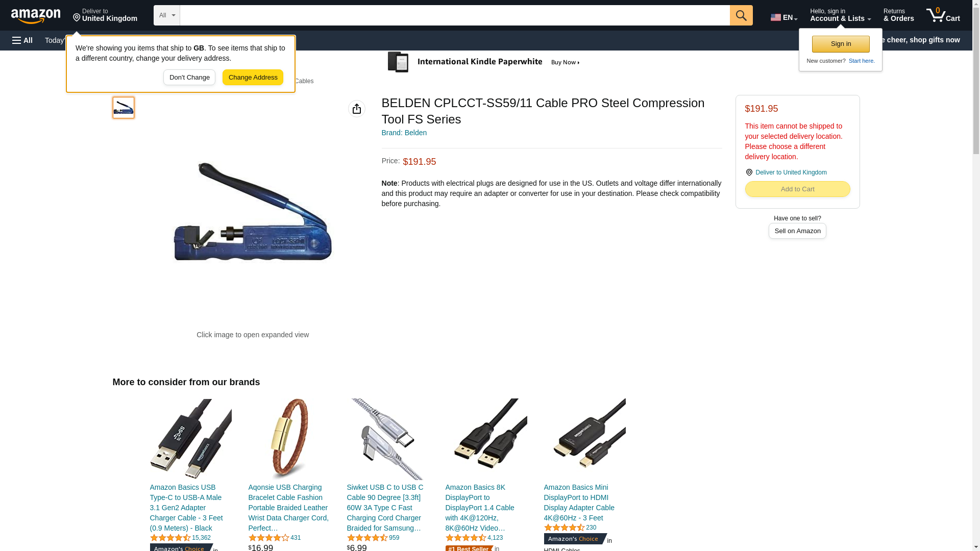Expand Account & Lists menu
Viewport: 980px width, 551px height.
(x=840, y=15)
